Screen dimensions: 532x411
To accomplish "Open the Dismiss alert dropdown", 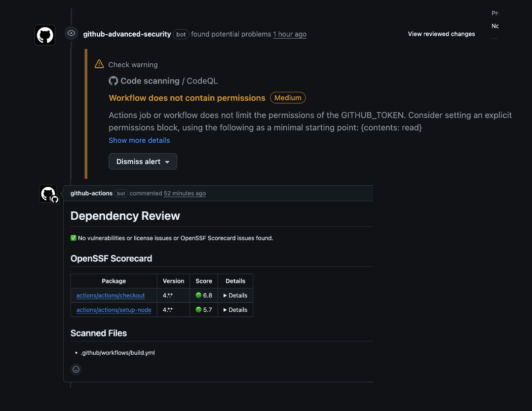I will (x=143, y=162).
